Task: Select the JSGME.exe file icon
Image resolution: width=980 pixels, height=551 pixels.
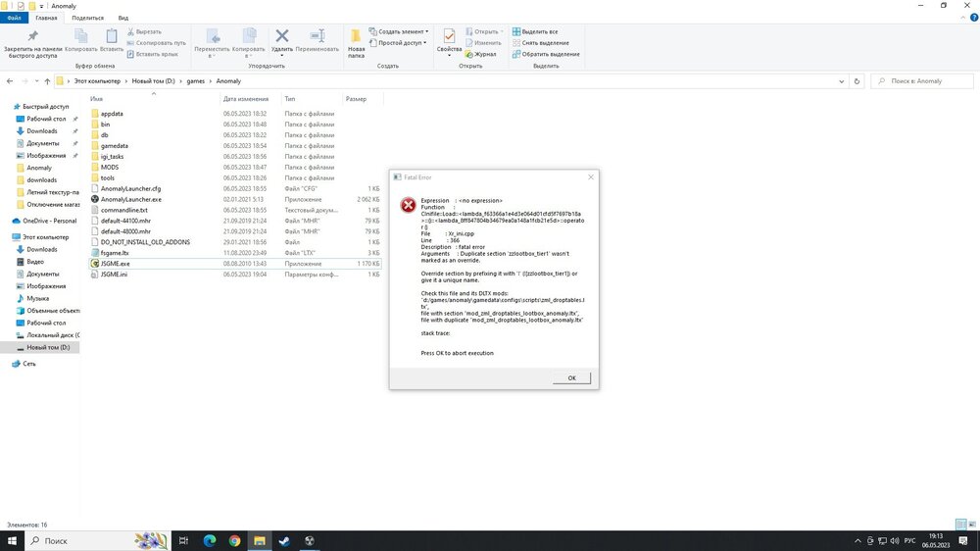Action: (x=95, y=264)
